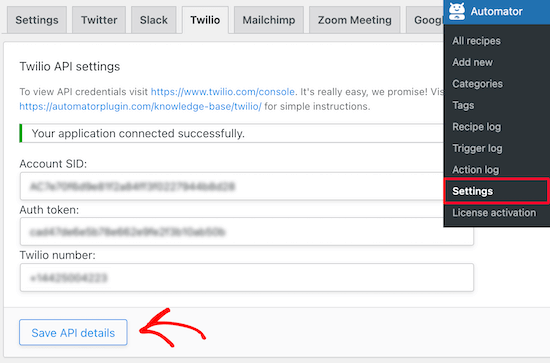Image resolution: width=550 pixels, height=363 pixels.
Task: Open the Mailchimp tab
Action: 269,20
